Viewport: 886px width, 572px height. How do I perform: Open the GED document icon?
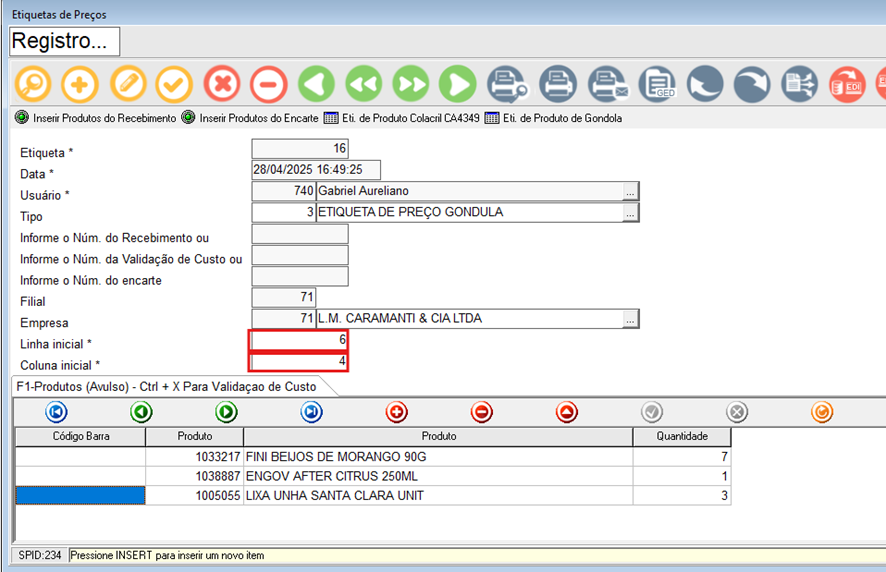coord(657,84)
